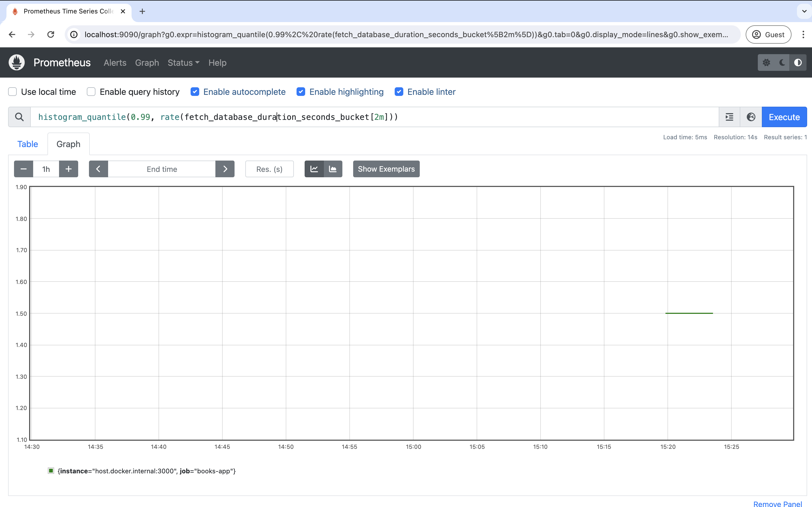Open a new browser tab with the plus icon
812x507 pixels.
pos(142,11)
